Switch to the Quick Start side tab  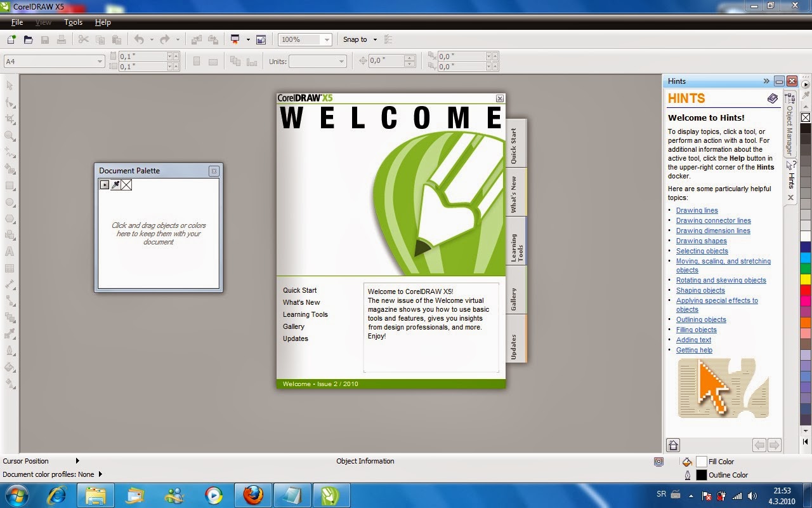pos(516,144)
